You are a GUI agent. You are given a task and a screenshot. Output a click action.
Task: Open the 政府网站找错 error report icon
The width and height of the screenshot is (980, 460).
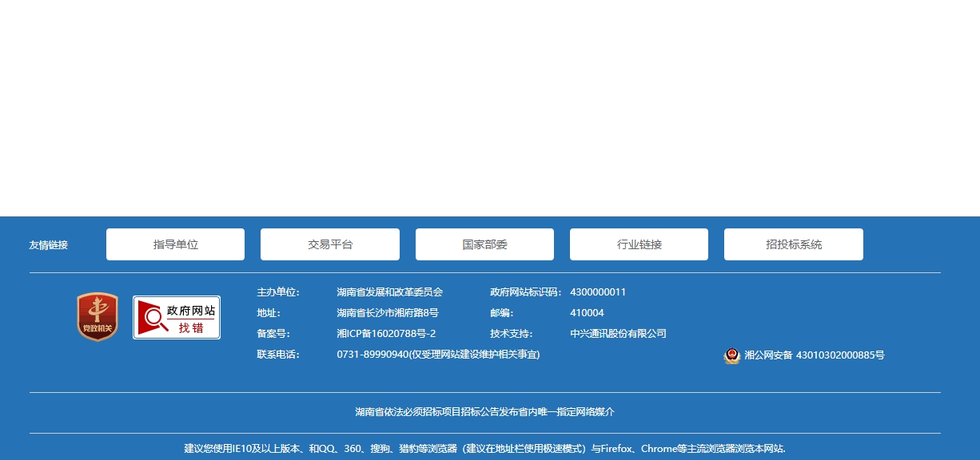176,317
